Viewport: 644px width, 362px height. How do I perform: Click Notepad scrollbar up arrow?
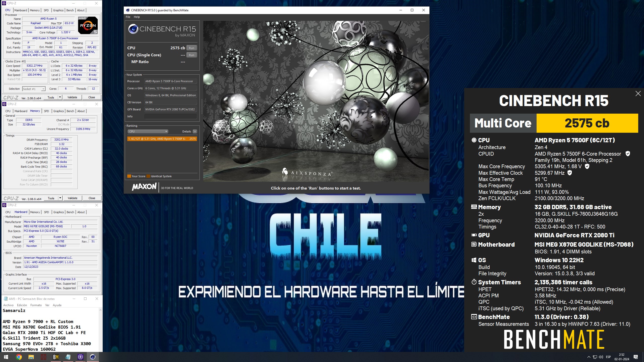100,310
